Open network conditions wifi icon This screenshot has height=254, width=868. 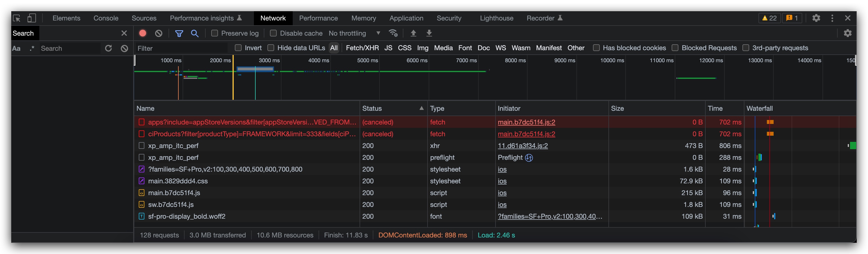coord(393,33)
